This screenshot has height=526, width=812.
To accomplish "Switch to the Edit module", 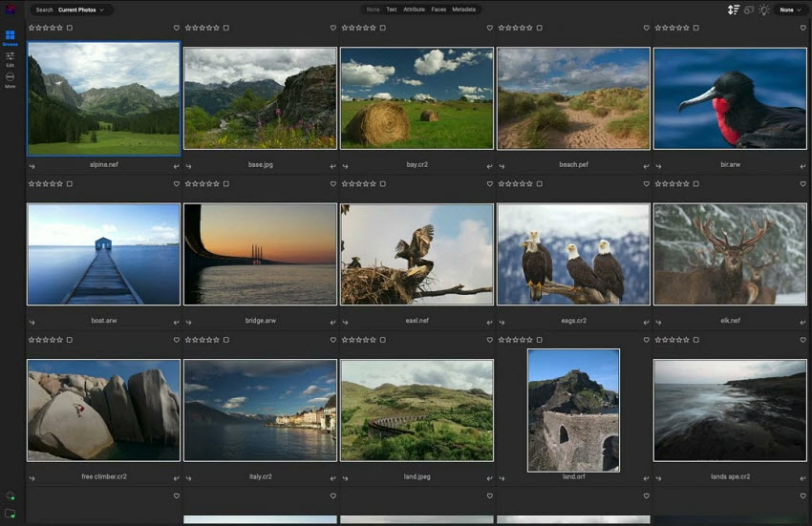I will (x=10, y=59).
